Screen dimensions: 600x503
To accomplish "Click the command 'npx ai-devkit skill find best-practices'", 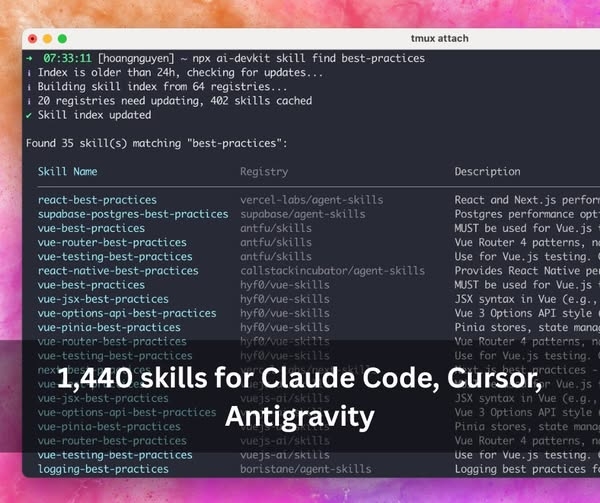I will [x=308, y=59].
